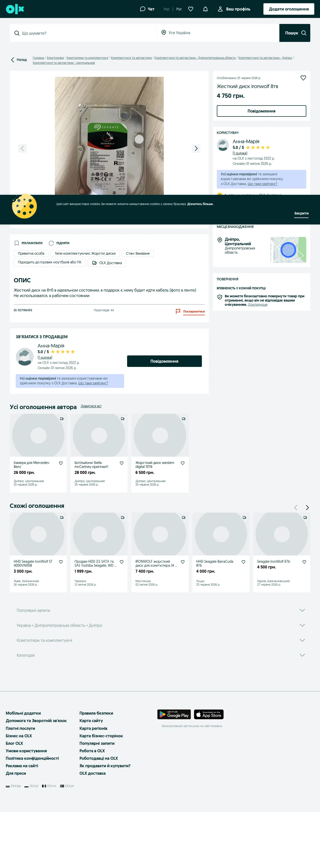Open Дивитися всі author listings link

coord(91,406)
